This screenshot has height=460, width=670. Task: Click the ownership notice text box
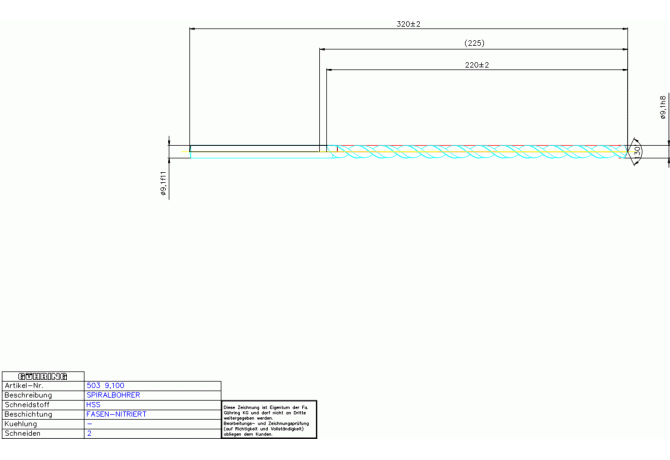pyautogui.click(x=268, y=420)
